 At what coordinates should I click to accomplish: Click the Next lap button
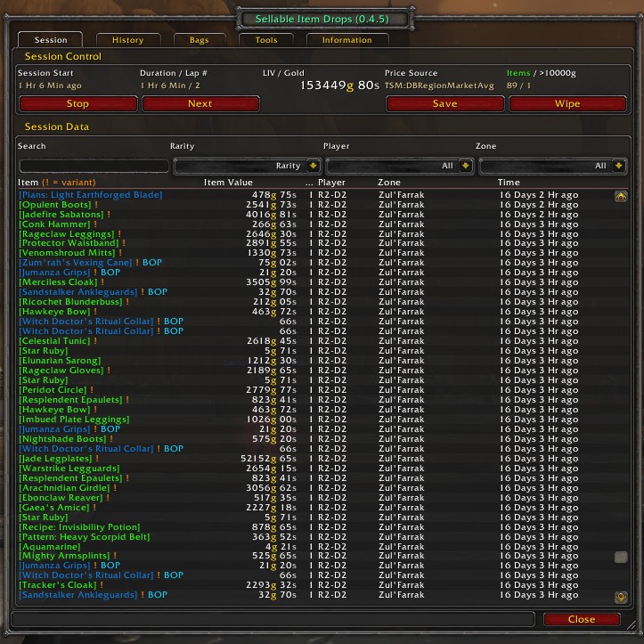coord(200,103)
